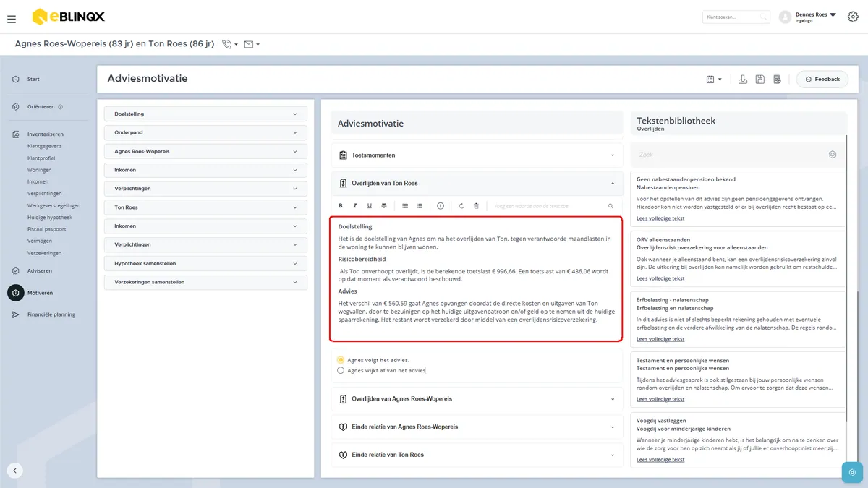Open the hamburger menu
Image resolution: width=868 pixels, height=488 pixels.
pos(12,18)
